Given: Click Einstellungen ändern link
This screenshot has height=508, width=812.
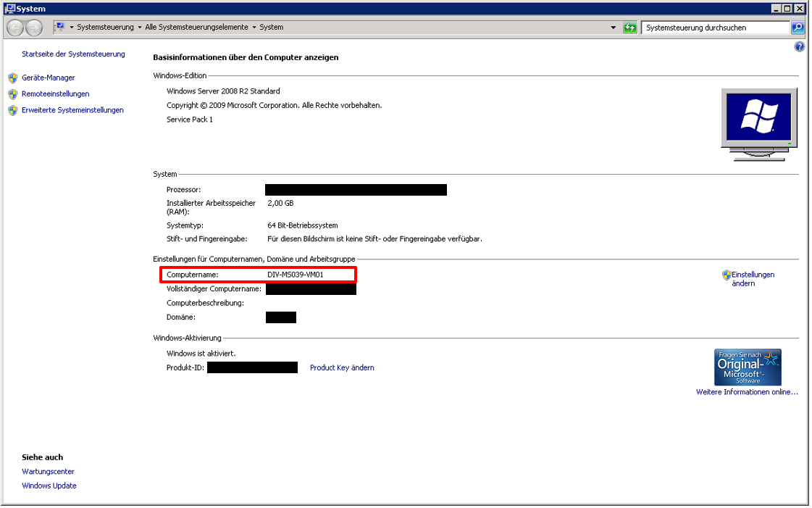Looking at the screenshot, I should pos(753,279).
